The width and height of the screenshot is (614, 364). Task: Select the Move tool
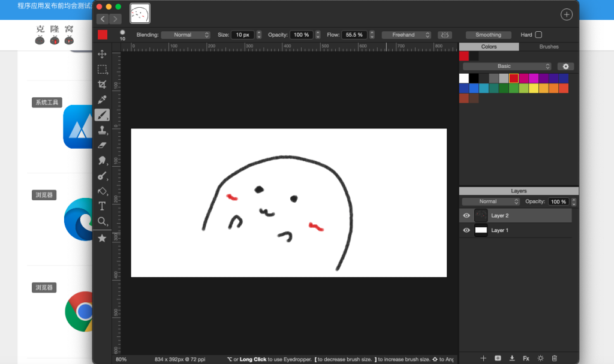102,54
